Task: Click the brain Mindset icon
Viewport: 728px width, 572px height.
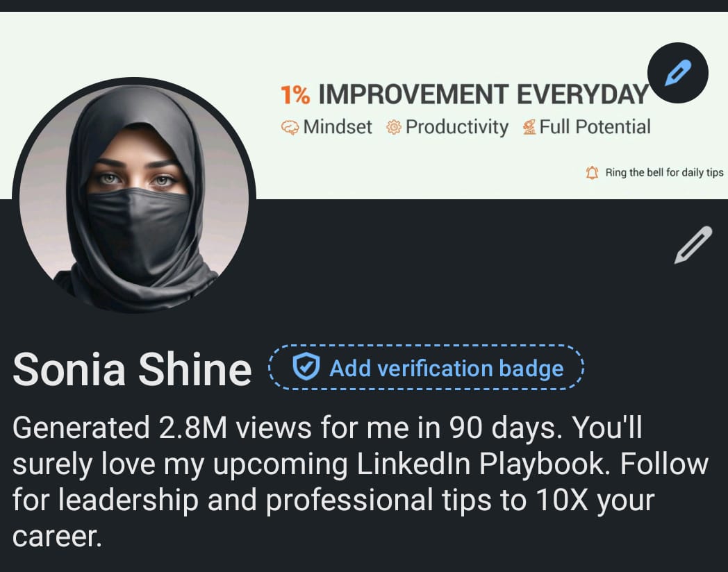Action: point(289,127)
